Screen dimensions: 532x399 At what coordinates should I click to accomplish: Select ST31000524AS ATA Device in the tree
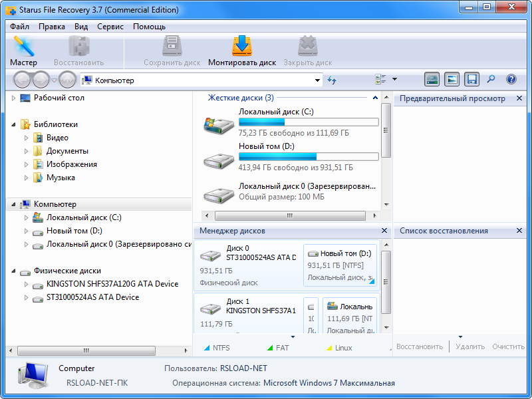(92, 297)
